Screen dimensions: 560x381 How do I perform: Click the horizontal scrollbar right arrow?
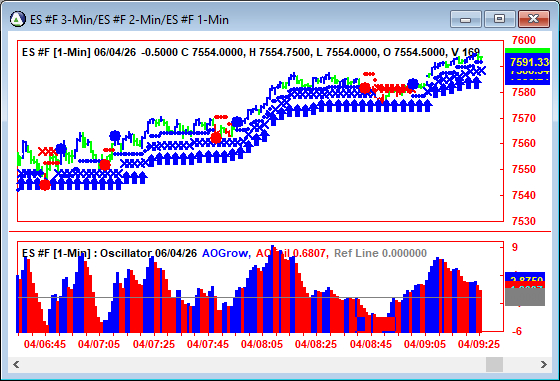(x=544, y=365)
